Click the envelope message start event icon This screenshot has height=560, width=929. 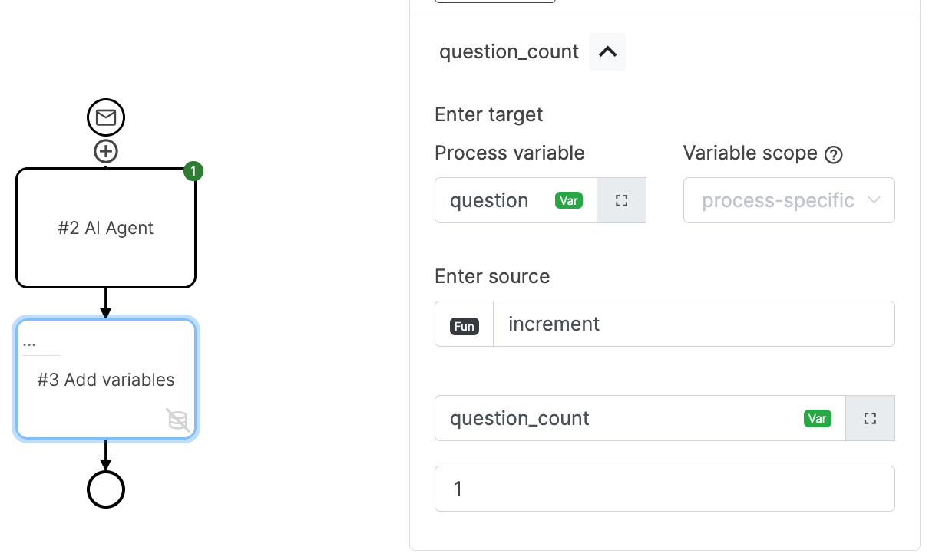coord(105,117)
